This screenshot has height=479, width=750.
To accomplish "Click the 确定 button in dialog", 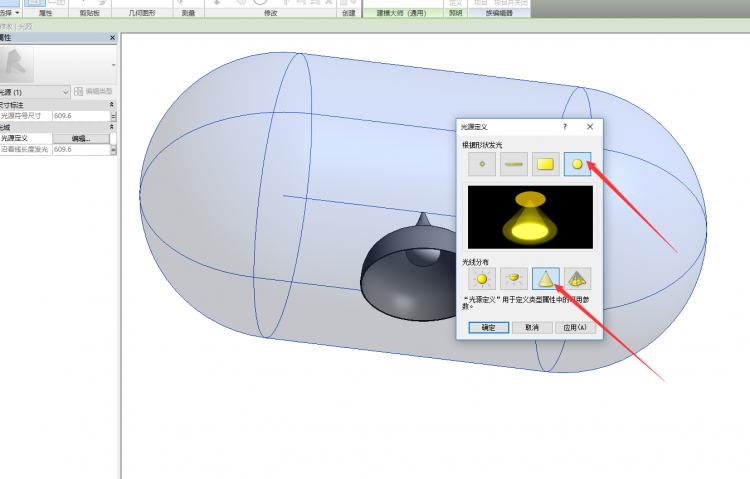I will click(x=488, y=327).
